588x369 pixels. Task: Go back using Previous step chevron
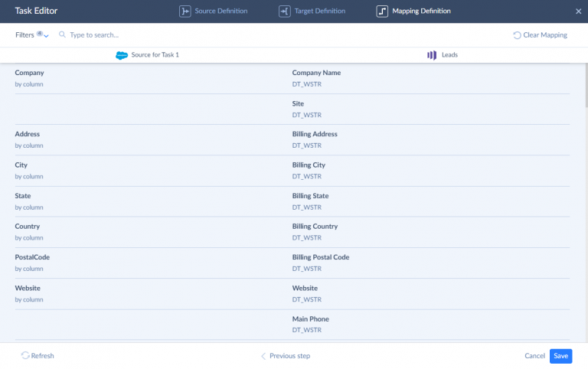pos(264,356)
